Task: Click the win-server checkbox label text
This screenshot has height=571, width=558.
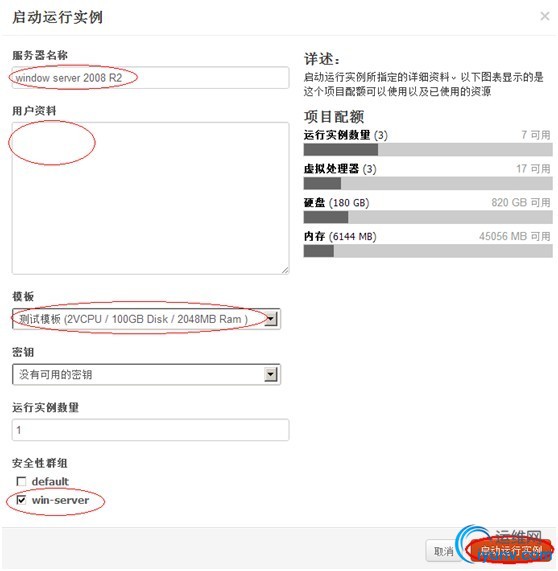Action: (60, 500)
